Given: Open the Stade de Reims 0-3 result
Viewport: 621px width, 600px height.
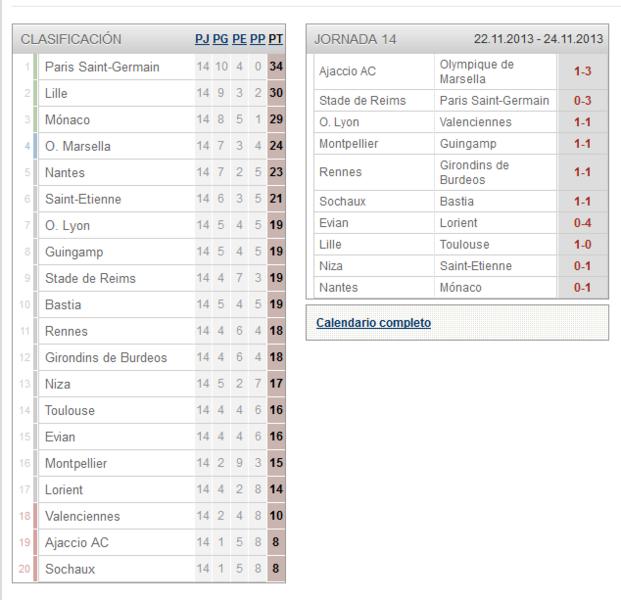Looking at the screenshot, I should tap(583, 101).
